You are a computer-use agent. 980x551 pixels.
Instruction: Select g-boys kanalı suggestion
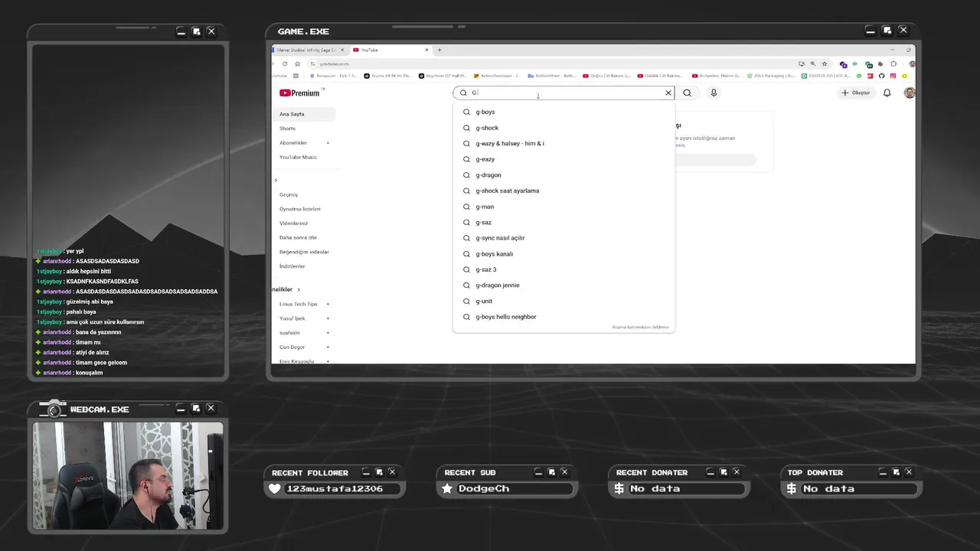pyautogui.click(x=563, y=254)
